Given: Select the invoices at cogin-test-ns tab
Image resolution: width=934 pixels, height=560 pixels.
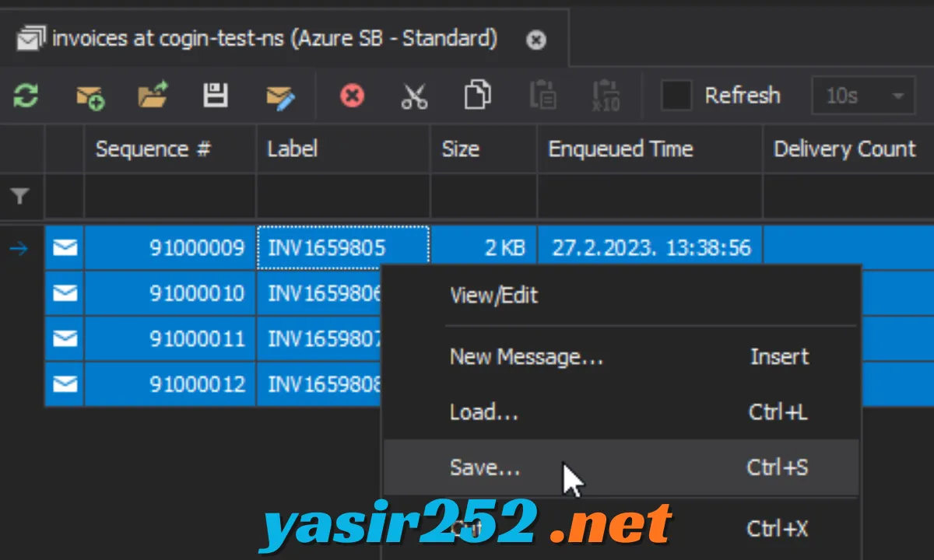Looking at the screenshot, I should pyautogui.click(x=284, y=37).
